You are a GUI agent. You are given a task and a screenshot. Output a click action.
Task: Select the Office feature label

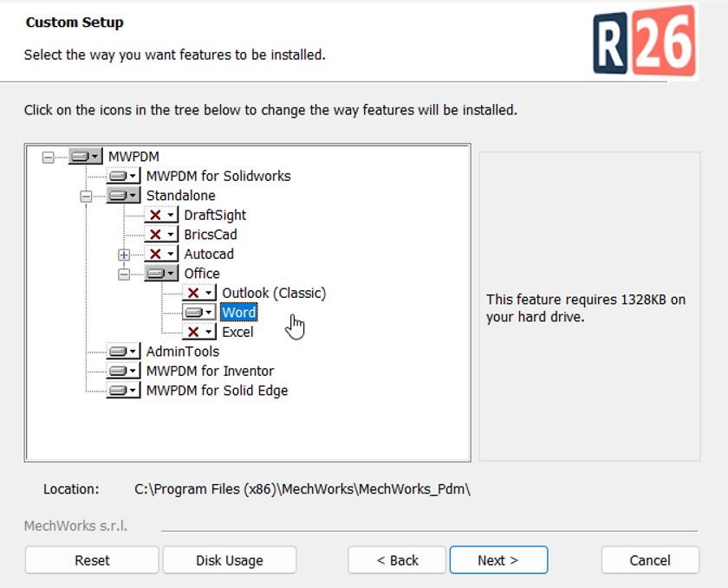tap(202, 274)
